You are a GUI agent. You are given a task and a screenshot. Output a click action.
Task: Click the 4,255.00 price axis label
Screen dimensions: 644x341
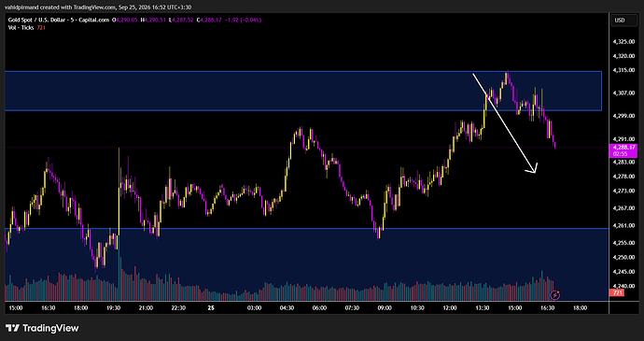(623, 243)
